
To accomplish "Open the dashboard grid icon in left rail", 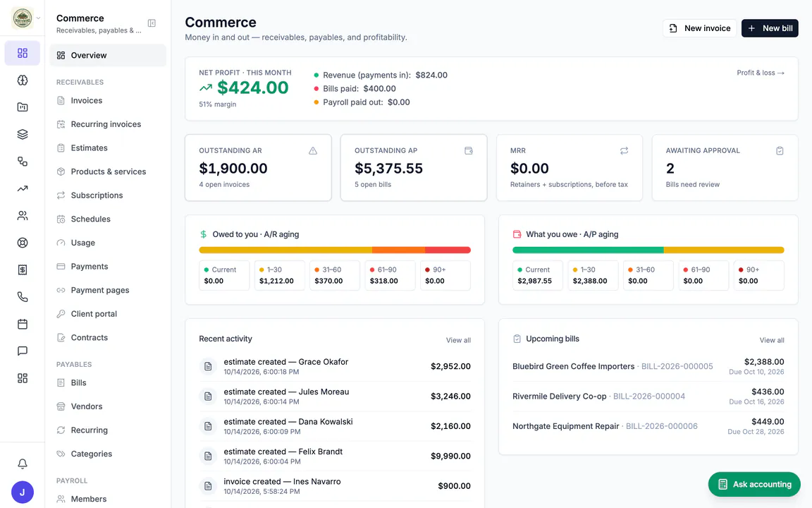I will (x=23, y=53).
